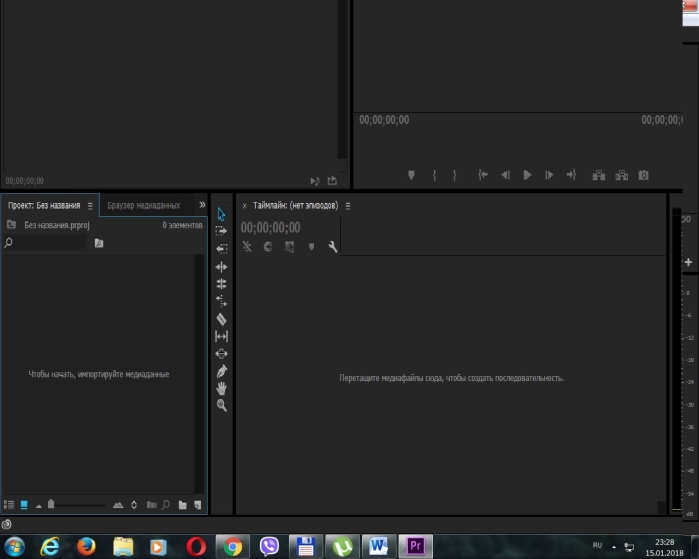Click the thumbnail zoom slider handle

click(x=51, y=504)
